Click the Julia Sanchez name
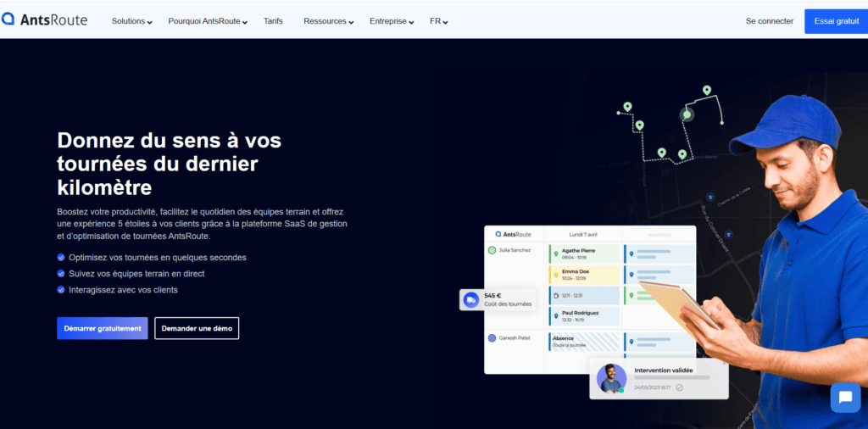The image size is (868, 429). [x=515, y=250]
